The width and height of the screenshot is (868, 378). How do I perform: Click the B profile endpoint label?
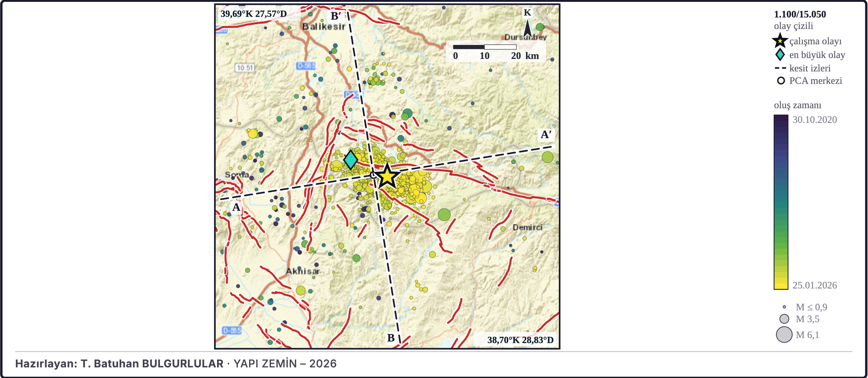(x=391, y=337)
